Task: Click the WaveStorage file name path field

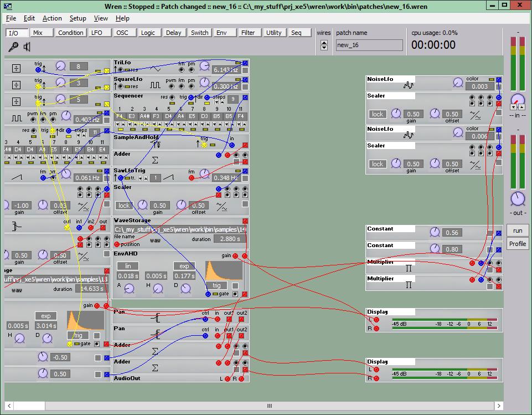Action: pyautogui.click(x=181, y=229)
